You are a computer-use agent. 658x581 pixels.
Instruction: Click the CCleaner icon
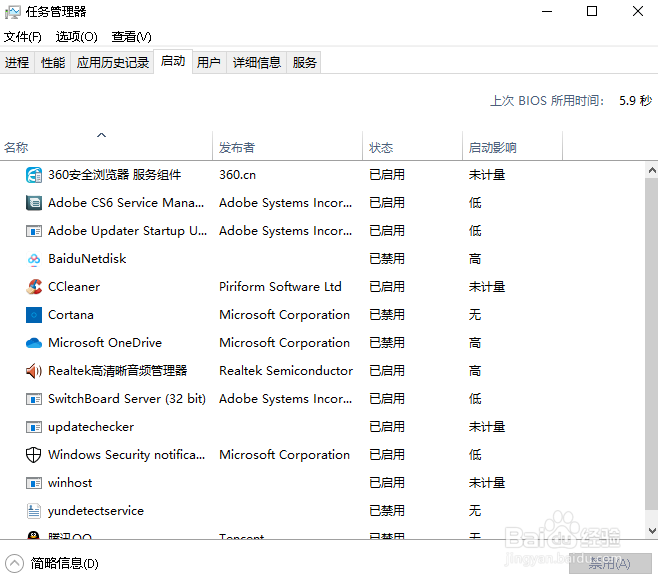click(x=34, y=287)
